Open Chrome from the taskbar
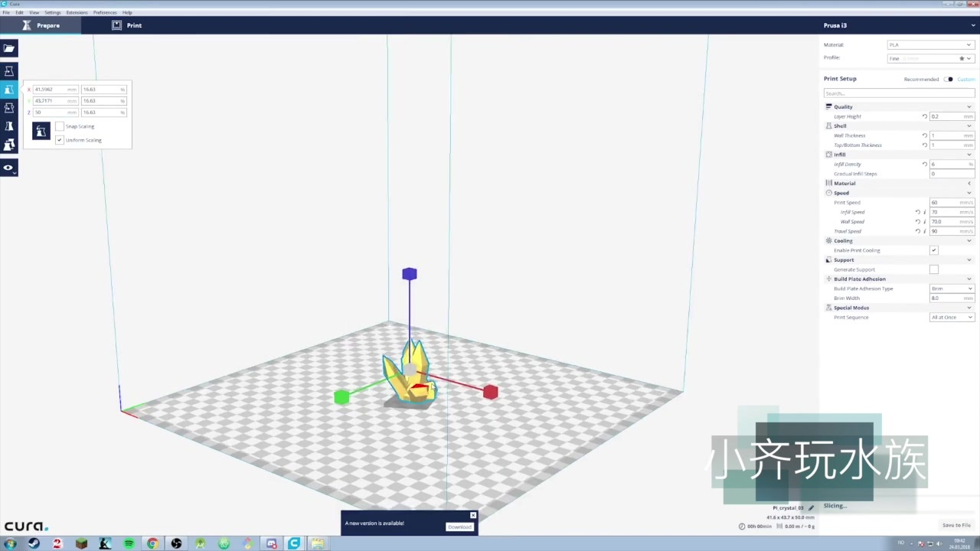This screenshot has height=551, width=980. (x=152, y=543)
